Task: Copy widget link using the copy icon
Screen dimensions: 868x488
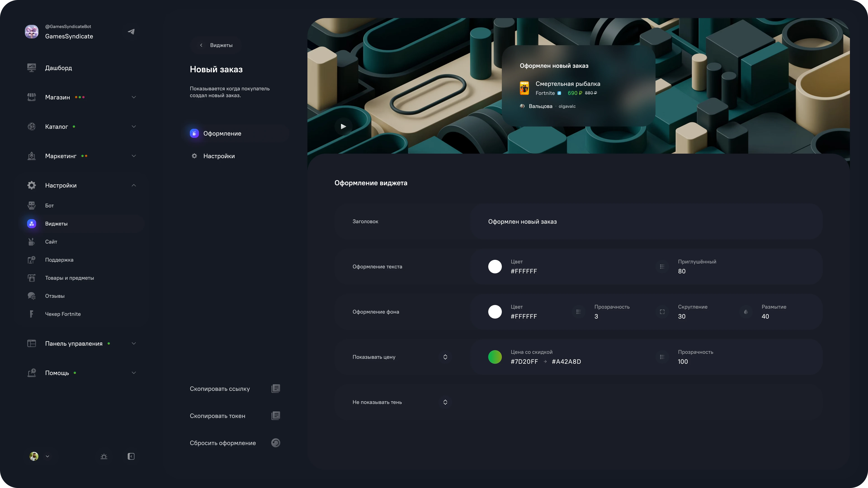Action: [x=276, y=388]
